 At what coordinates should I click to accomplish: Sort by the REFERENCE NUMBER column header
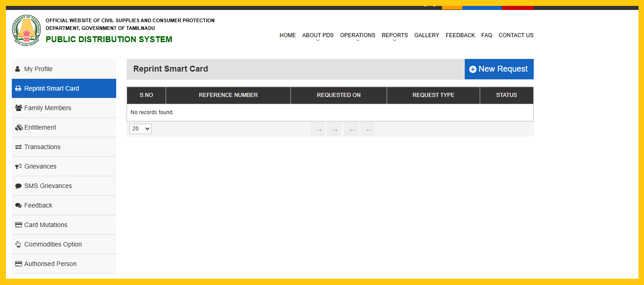[228, 95]
